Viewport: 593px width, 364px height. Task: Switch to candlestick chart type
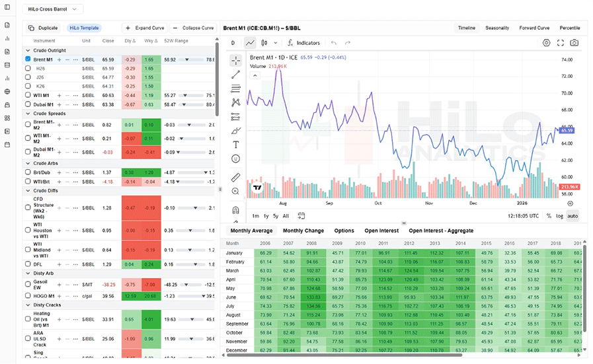(264, 43)
